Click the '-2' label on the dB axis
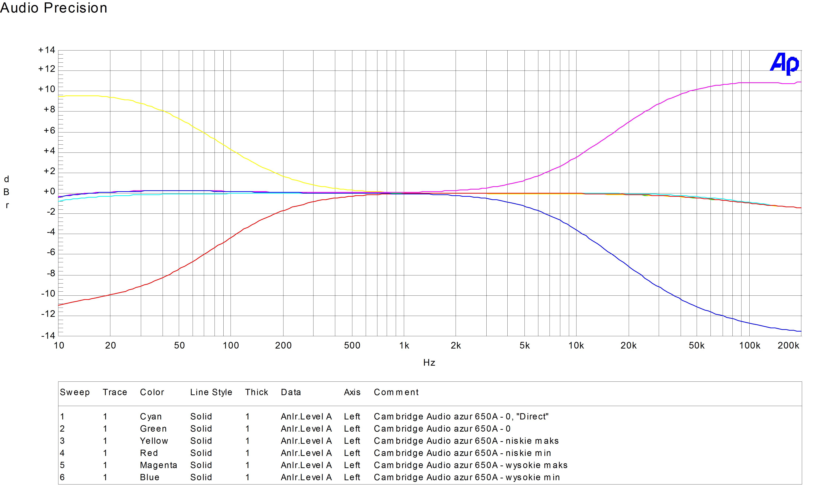The image size is (819, 504). (x=51, y=212)
